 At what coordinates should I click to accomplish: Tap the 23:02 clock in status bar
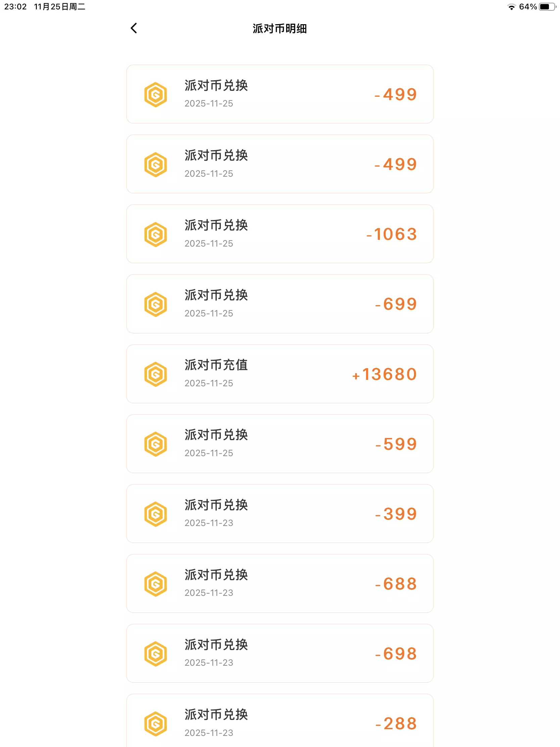pyautogui.click(x=15, y=7)
